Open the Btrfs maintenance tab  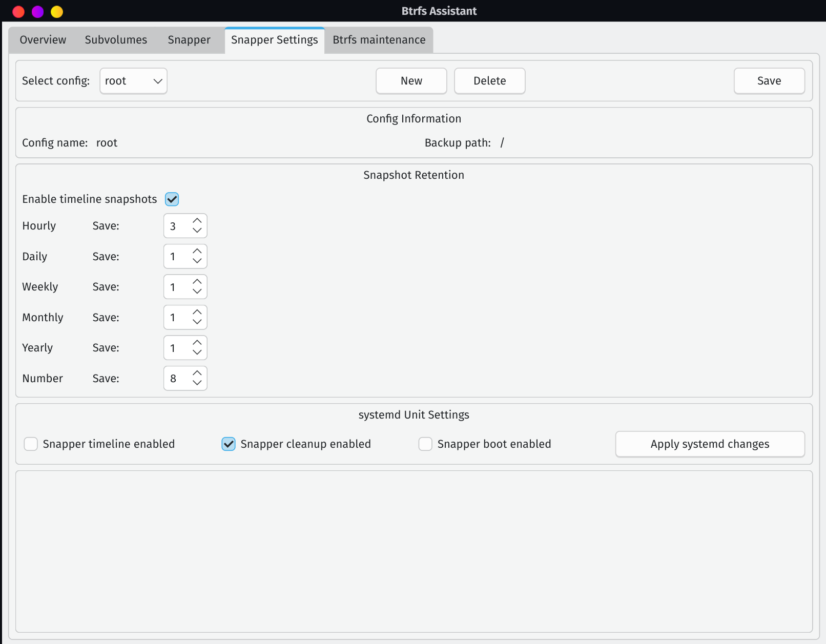[379, 40]
